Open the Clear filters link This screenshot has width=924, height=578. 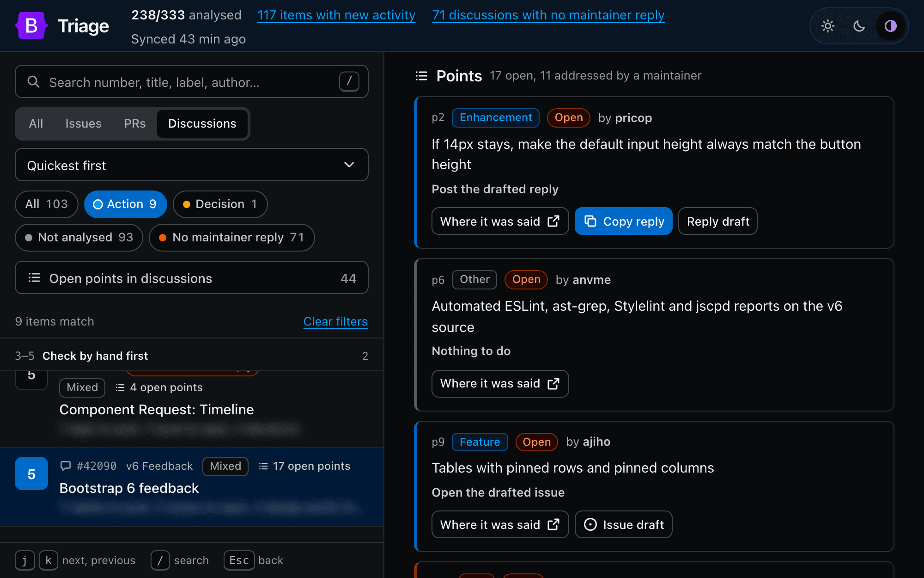(335, 321)
